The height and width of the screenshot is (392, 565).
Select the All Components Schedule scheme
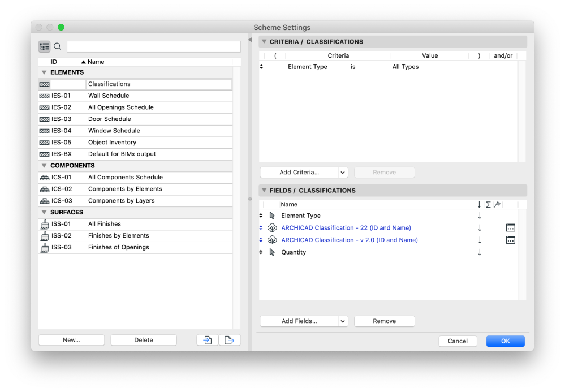(136, 177)
